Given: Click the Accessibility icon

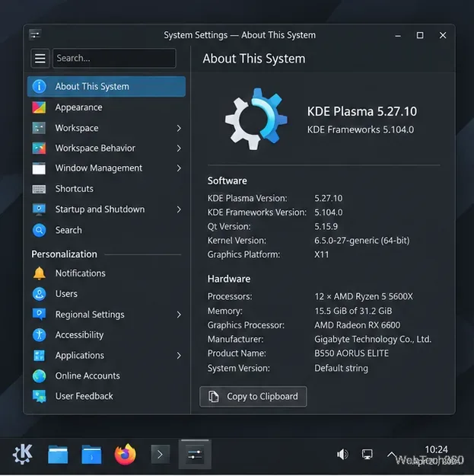Looking at the screenshot, I should [x=39, y=335].
